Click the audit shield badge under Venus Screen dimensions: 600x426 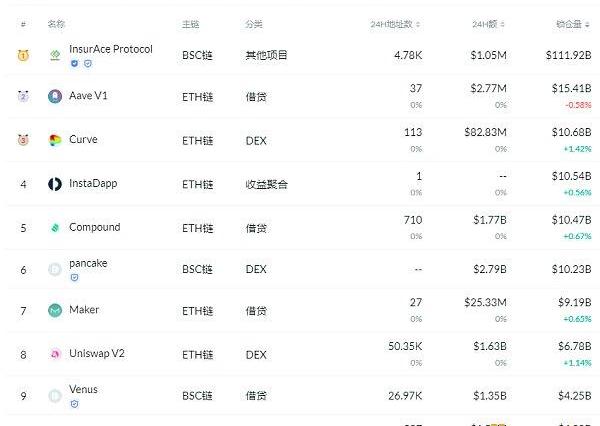tap(75, 404)
